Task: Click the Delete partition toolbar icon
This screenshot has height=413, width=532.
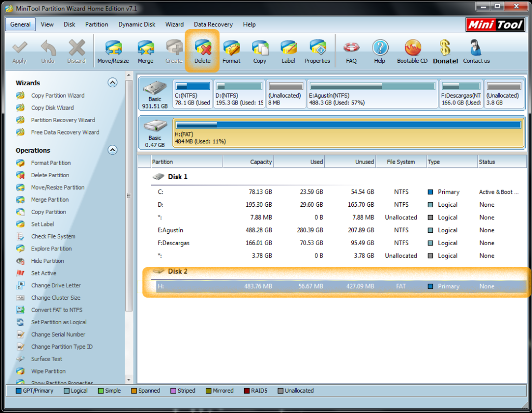Action: (x=203, y=51)
